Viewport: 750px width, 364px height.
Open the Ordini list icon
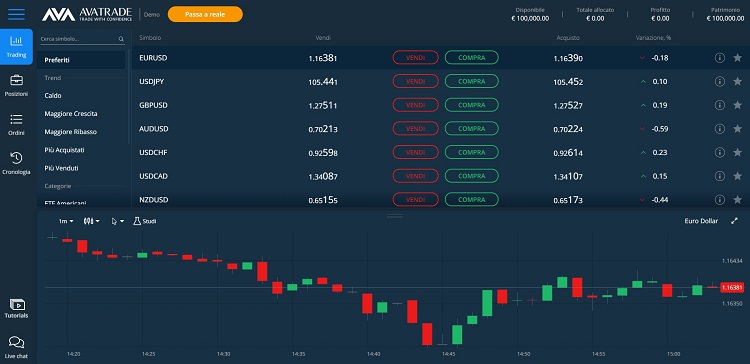click(x=16, y=119)
